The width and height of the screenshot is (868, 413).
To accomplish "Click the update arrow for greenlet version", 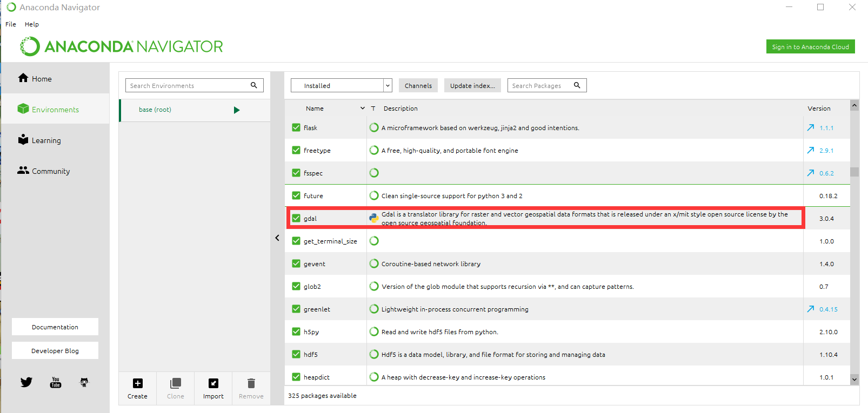I will pyautogui.click(x=811, y=309).
